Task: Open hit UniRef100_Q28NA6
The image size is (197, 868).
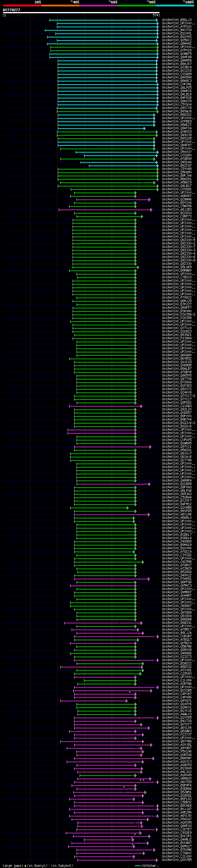Action: (177, 200)
